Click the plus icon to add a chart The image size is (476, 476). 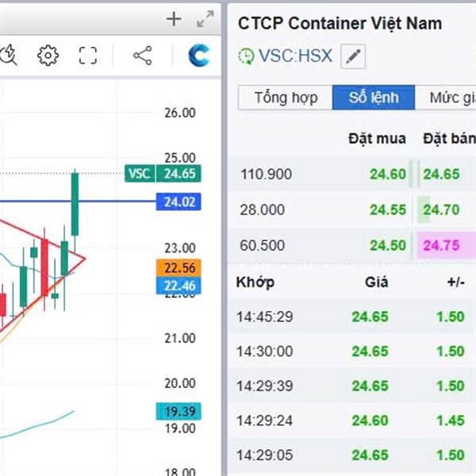pos(174,20)
